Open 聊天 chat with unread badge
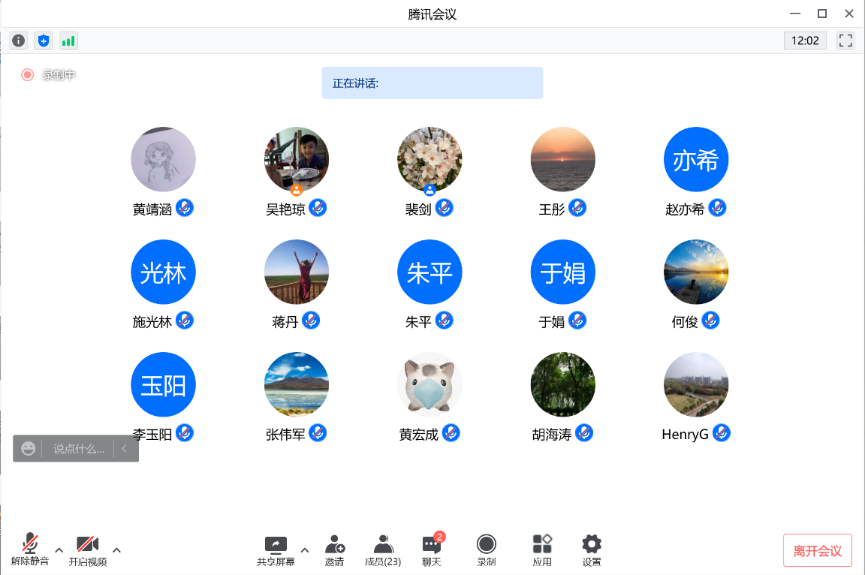Image resolution: width=865 pixels, height=575 pixels. (432, 549)
